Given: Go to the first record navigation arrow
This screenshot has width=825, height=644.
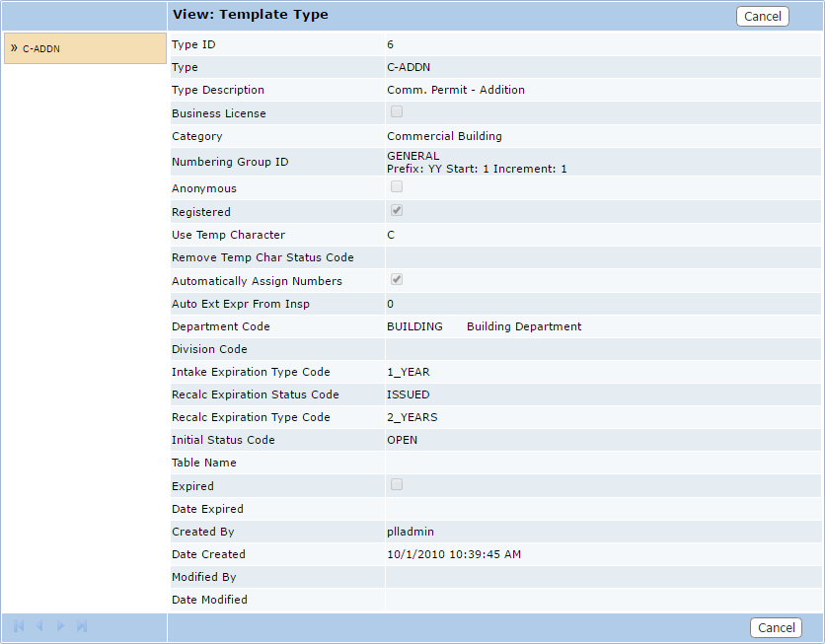Looking at the screenshot, I should tap(19, 626).
